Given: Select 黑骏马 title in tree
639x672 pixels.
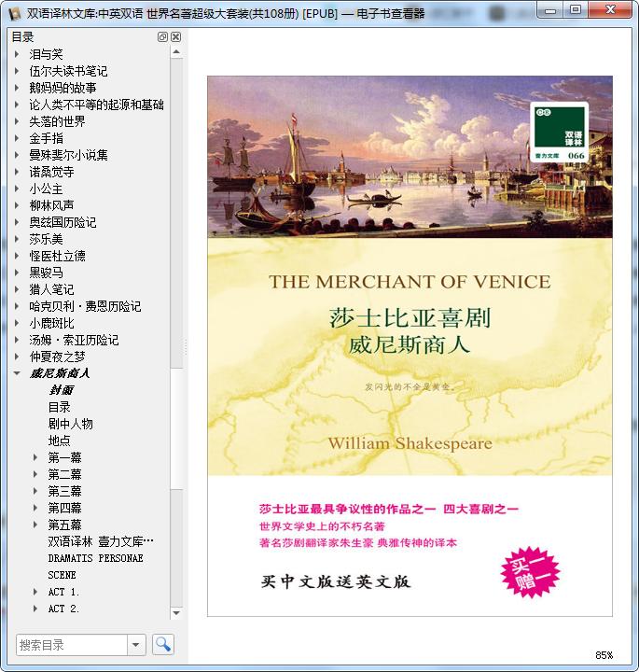Looking at the screenshot, I should coord(46,273).
